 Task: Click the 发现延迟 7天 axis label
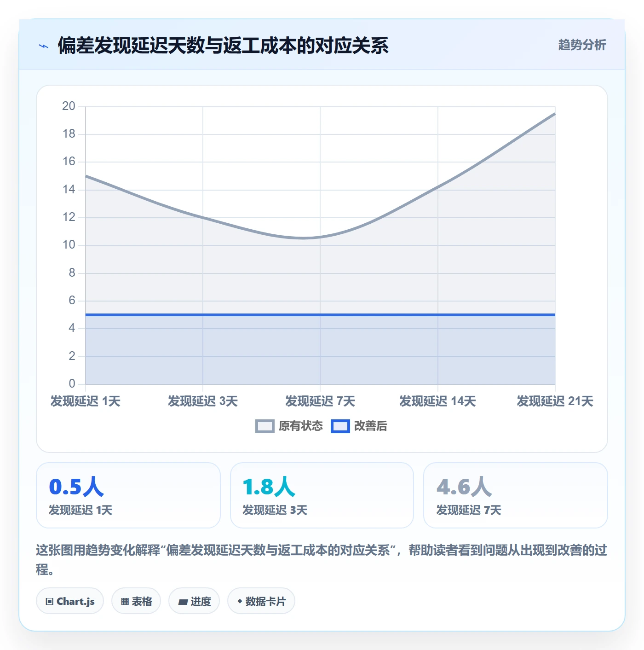click(x=320, y=401)
